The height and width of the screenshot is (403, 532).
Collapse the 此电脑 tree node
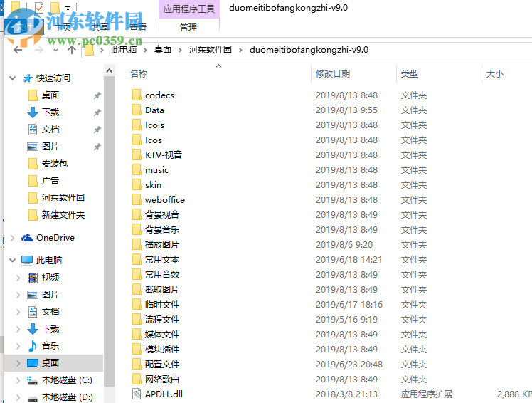point(13,261)
